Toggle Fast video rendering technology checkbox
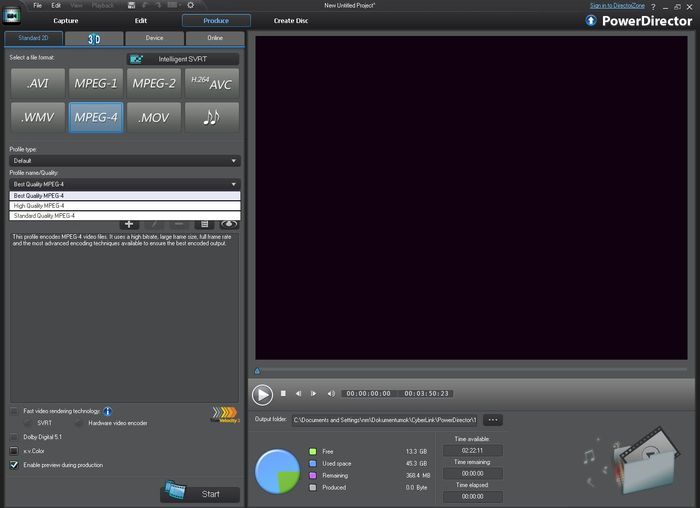 [14, 411]
